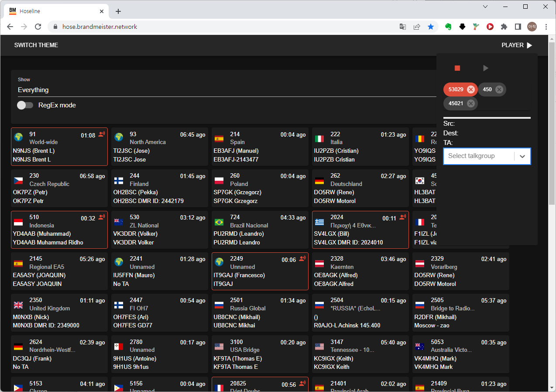The height and width of the screenshot is (392, 556).
Task: Click Italy flag icon on talkgroup 222
Action: point(319,139)
